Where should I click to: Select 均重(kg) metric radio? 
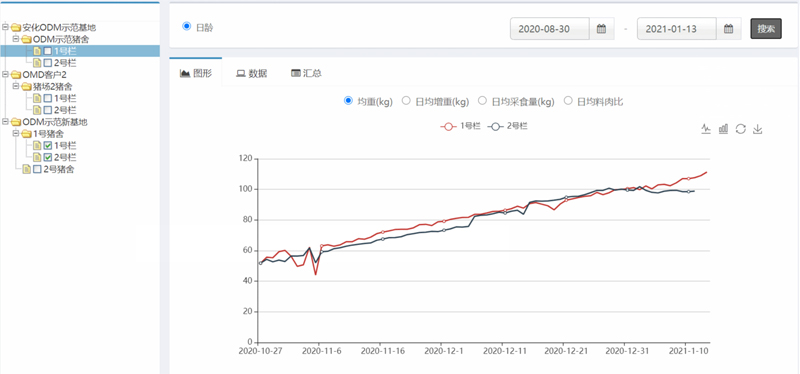point(348,101)
